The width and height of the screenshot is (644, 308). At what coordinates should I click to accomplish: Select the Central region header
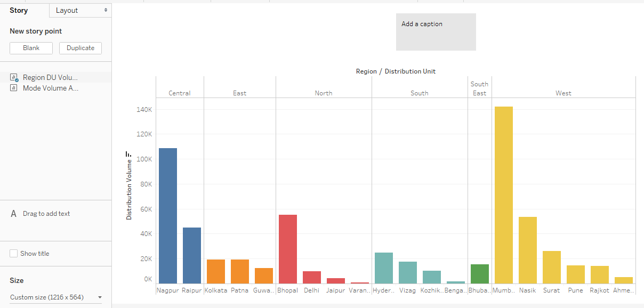(x=180, y=93)
